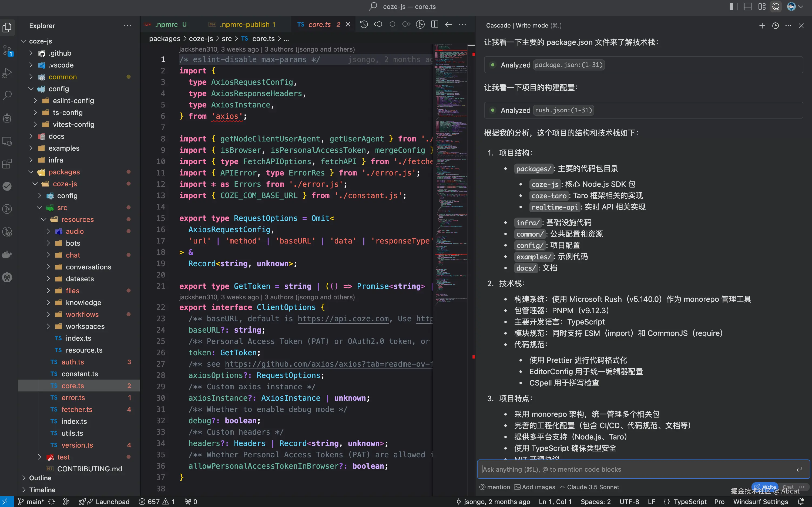Image resolution: width=812 pixels, height=507 pixels.
Task: Start a new Cascade conversation
Action: coord(762,26)
